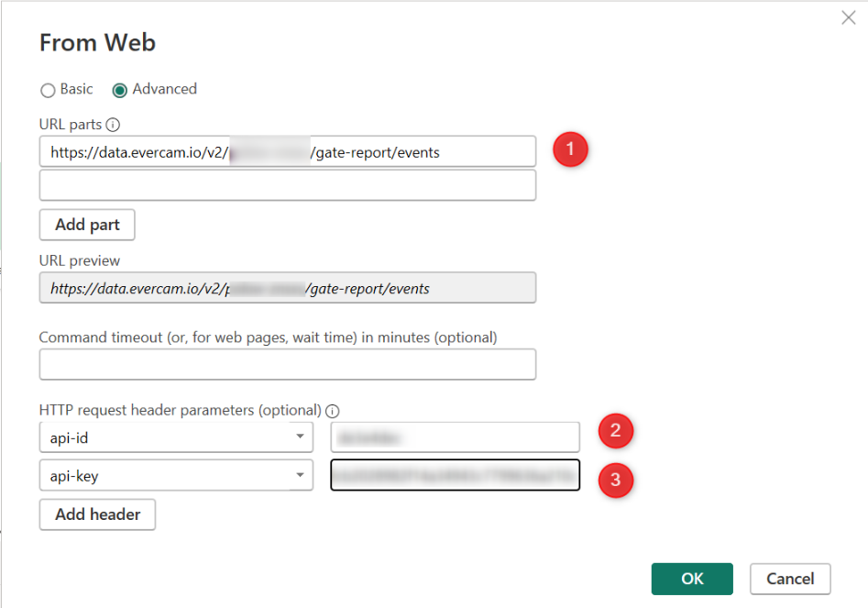The width and height of the screenshot is (868, 608).
Task: Select the Advanced radio option
Action: (x=119, y=90)
